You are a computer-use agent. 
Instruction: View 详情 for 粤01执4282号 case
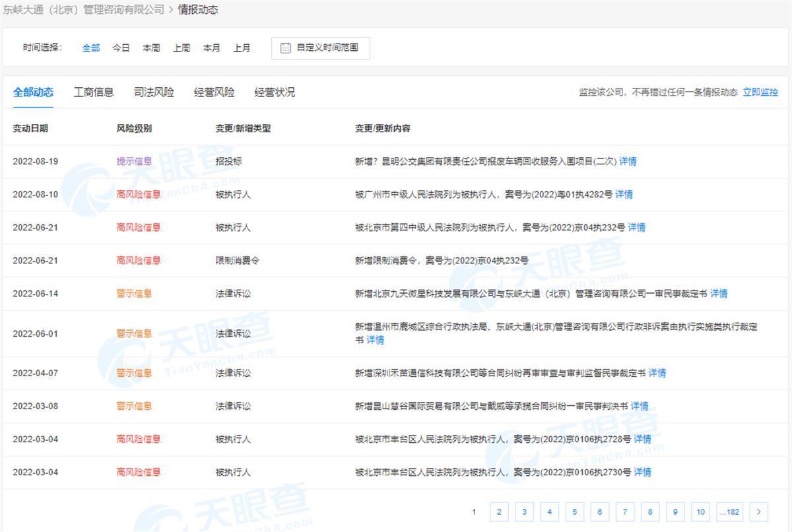tap(624, 194)
